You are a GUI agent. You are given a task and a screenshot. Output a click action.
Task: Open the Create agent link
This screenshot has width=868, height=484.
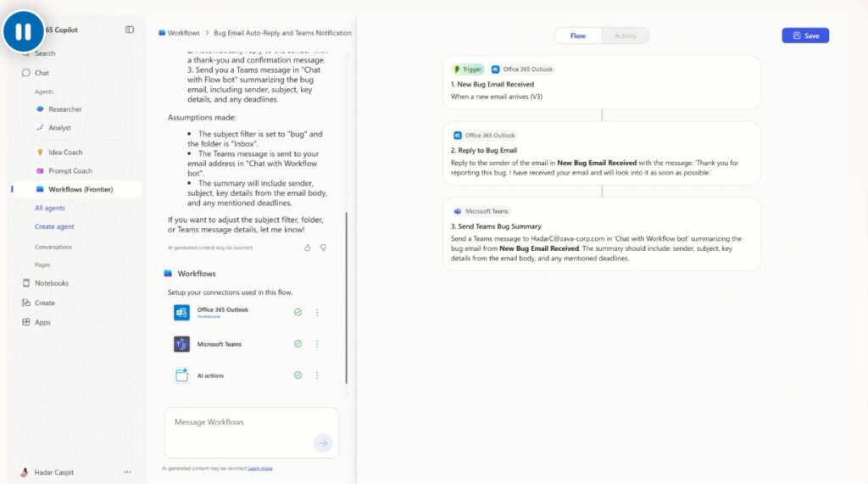coord(54,226)
